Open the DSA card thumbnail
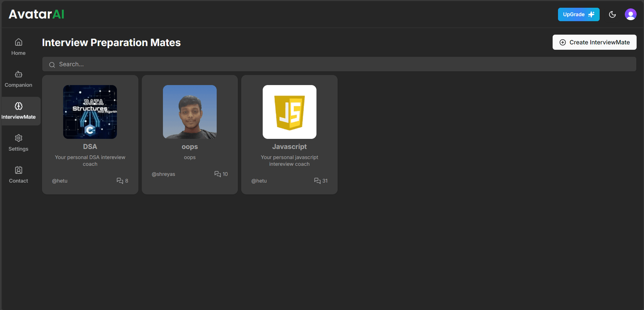The width and height of the screenshot is (644, 310). (x=90, y=112)
